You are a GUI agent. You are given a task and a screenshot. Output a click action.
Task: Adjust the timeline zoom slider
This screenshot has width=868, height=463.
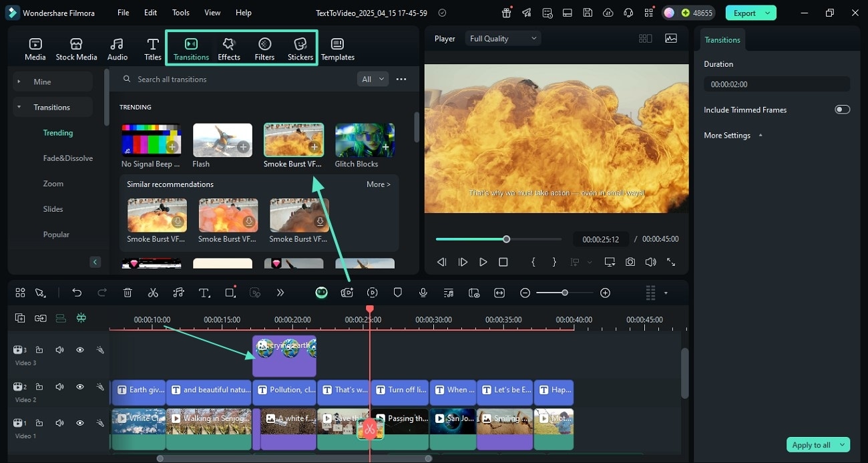pos(564,293)
